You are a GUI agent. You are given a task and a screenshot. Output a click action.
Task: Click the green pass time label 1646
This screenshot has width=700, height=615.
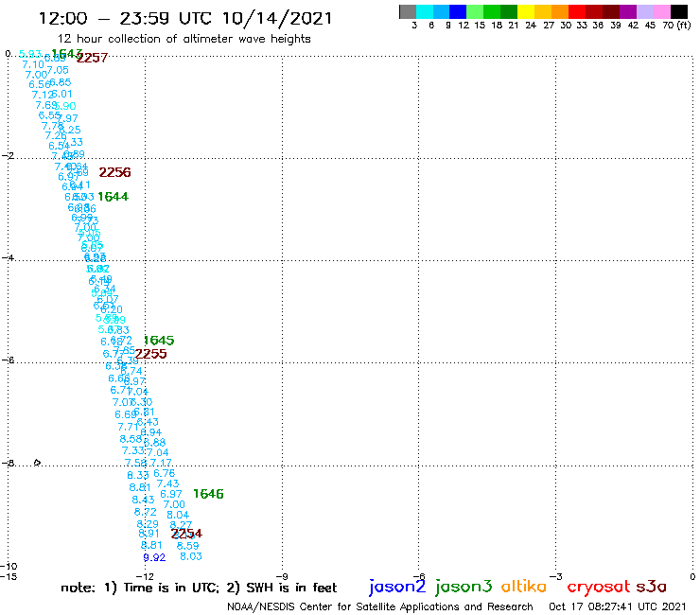(x=208, y=494)
